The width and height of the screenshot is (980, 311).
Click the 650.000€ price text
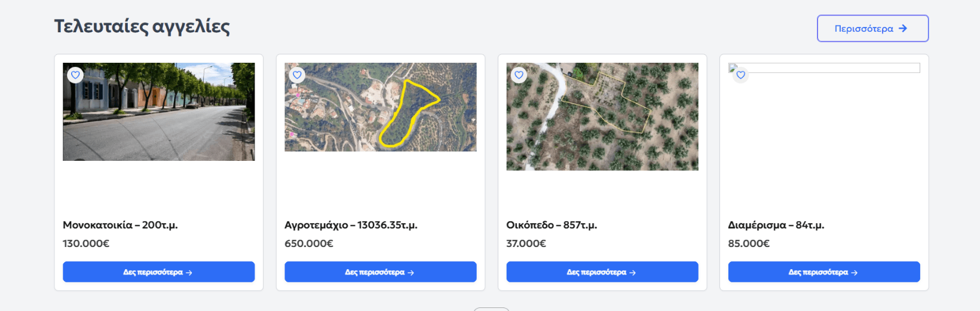tap(308, 243)
